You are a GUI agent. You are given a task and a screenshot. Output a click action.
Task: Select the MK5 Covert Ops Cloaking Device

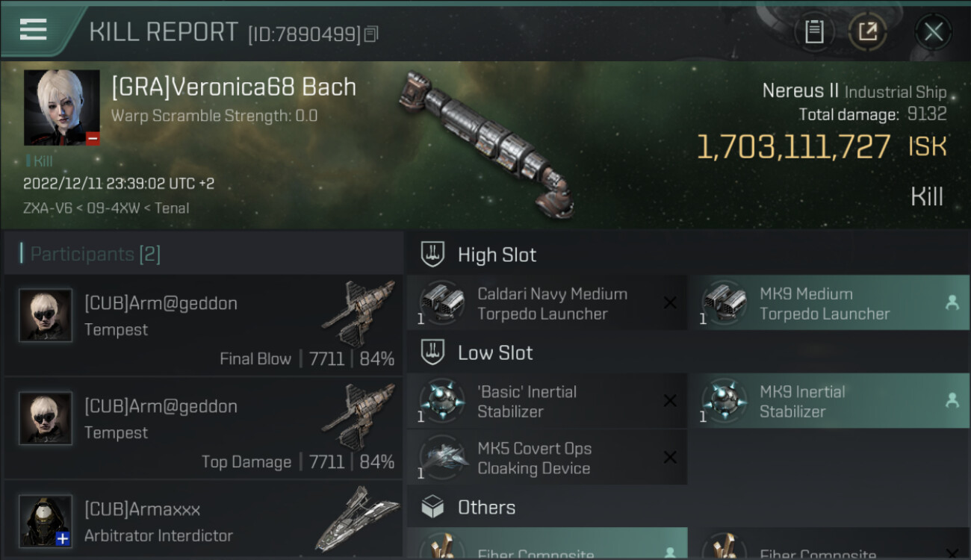[x=547, y=458]
